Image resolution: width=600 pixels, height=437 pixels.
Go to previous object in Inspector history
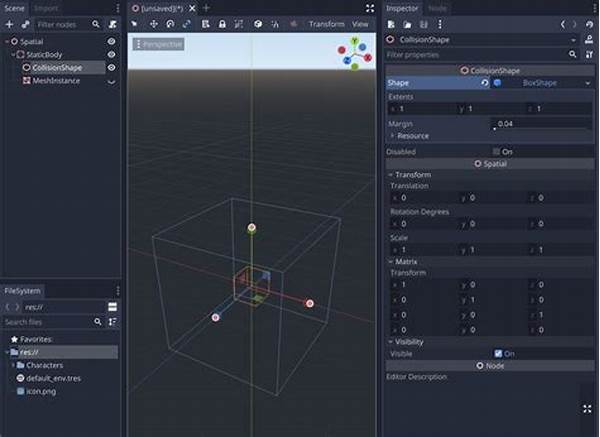(562, 24)
